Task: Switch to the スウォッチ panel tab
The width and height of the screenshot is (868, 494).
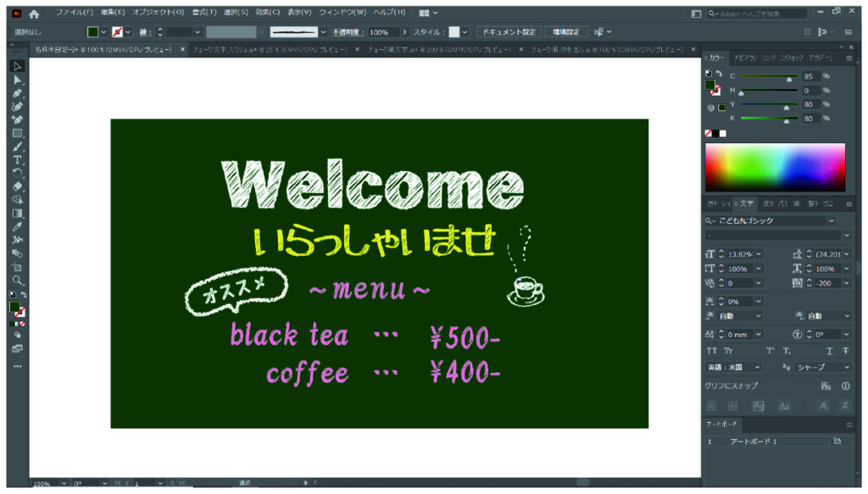Action: point(791,58)
